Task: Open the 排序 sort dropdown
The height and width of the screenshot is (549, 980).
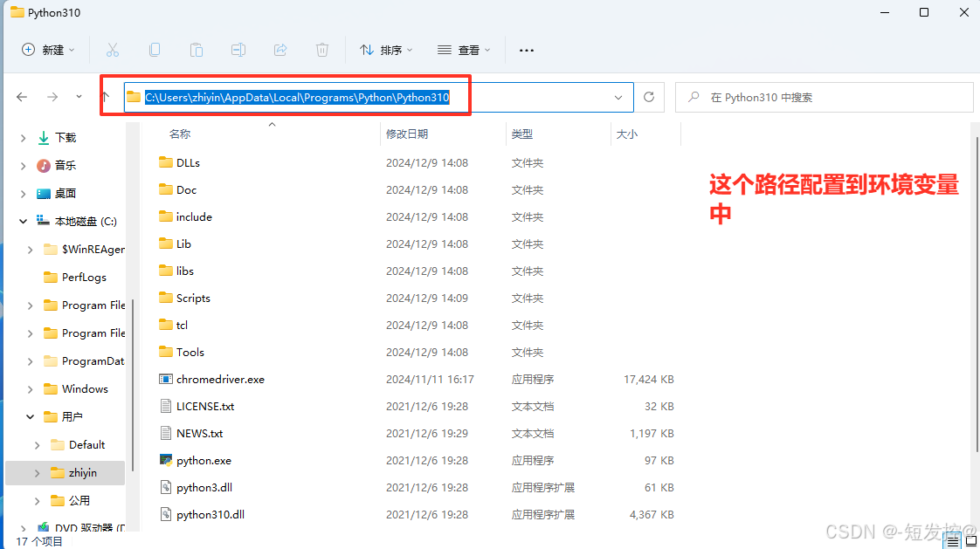Action: [x=386, y=50]
